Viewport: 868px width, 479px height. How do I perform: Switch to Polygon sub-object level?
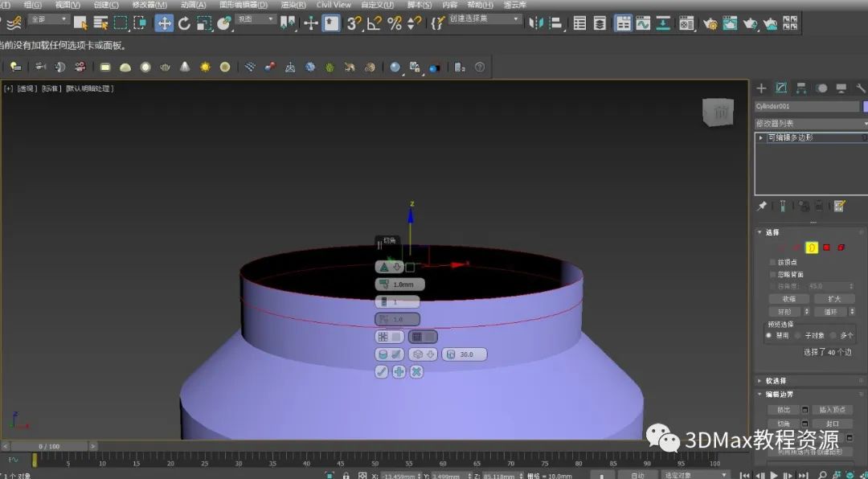click(x=825, y=248)
